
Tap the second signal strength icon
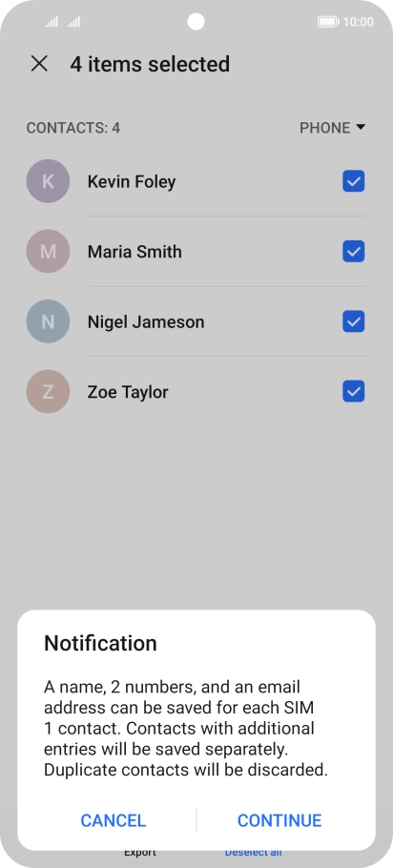(73, 22)
